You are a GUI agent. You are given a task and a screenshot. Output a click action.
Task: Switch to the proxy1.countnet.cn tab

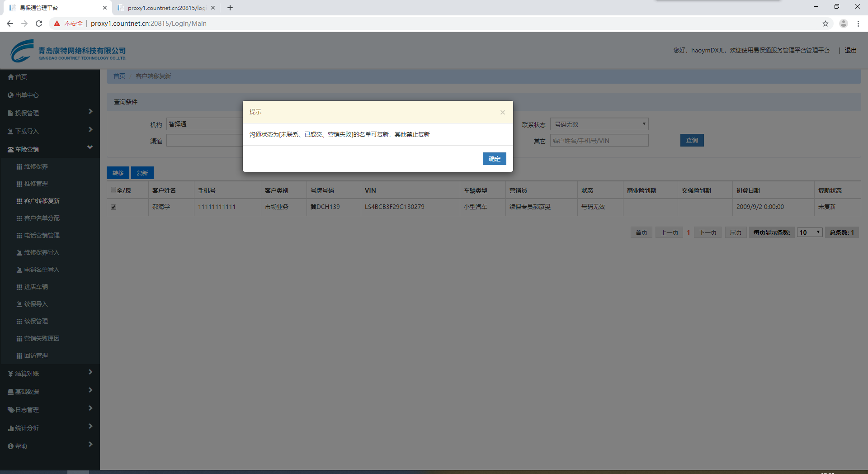point(166,8)
